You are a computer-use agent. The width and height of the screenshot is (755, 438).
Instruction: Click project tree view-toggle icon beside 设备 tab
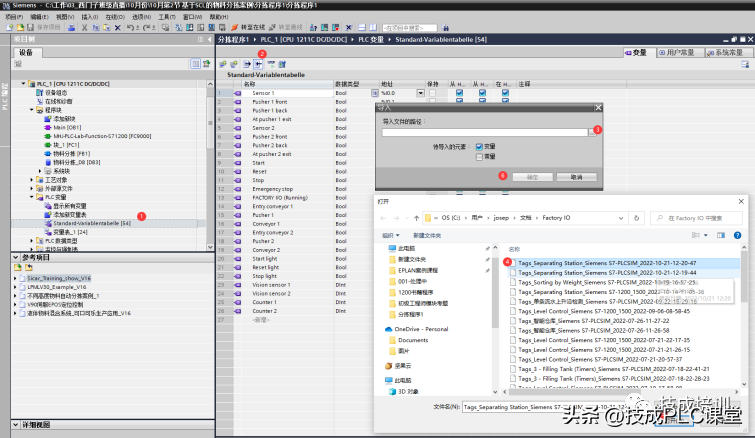click(x=195, y=64)
